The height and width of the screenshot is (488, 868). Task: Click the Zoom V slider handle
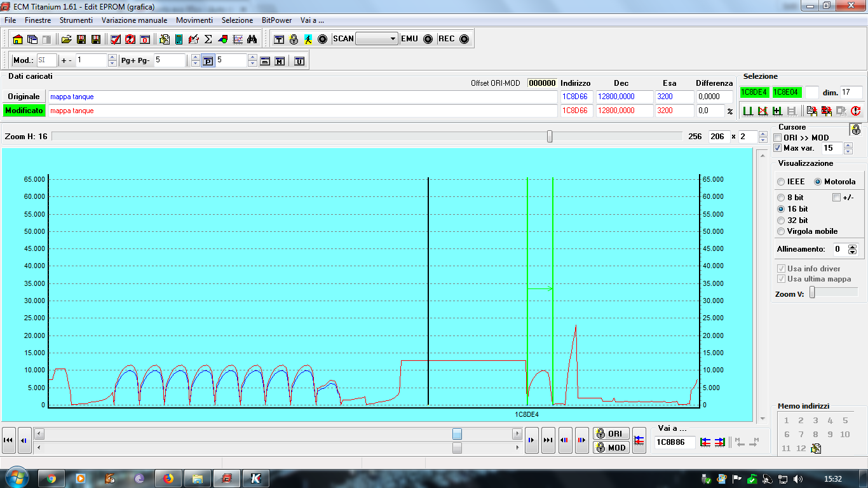click(812, 292)
